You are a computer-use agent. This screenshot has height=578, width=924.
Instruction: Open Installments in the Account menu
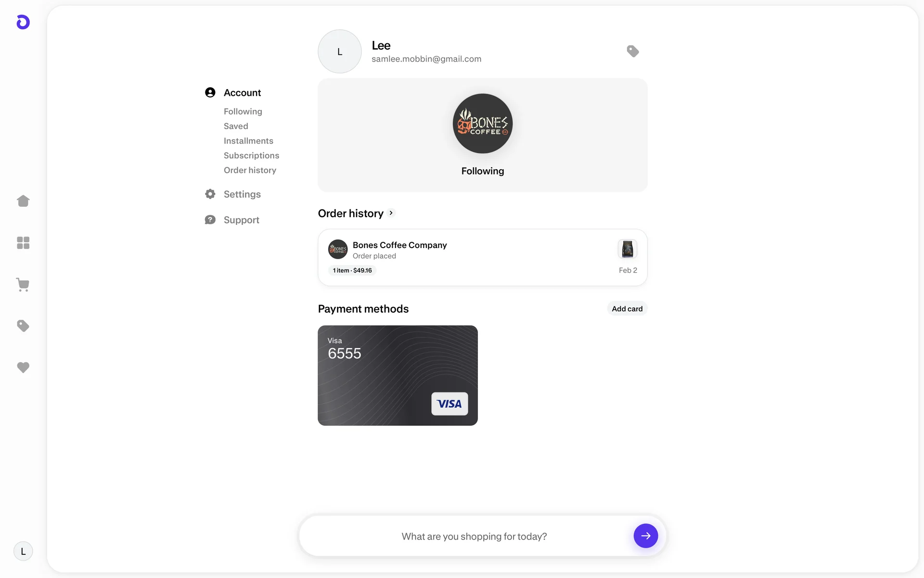coord(248,141)
